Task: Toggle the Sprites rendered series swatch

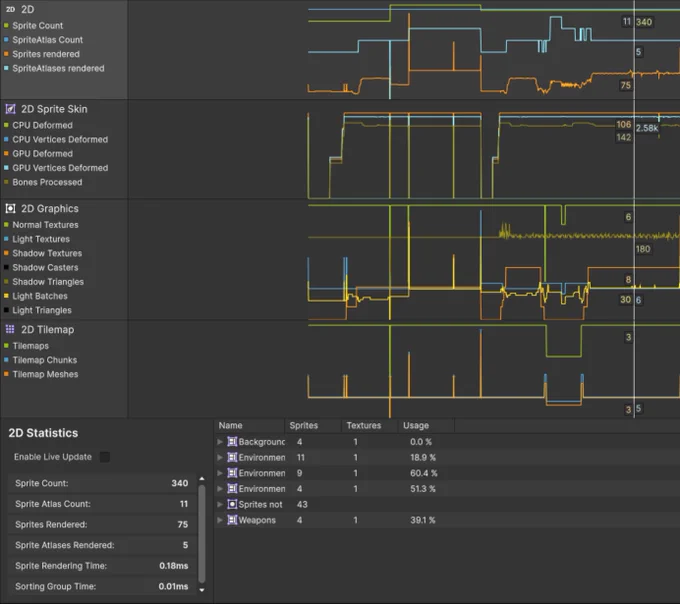Action: (x=6, y=54)
